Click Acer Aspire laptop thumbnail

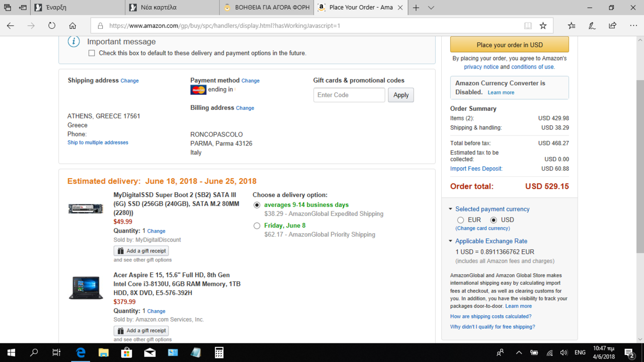pos(86,288)
